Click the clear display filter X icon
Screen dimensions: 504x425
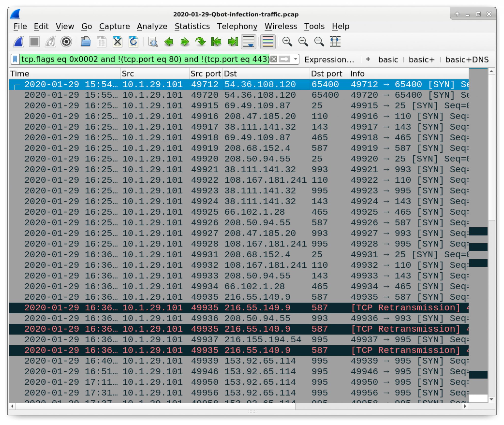[x=275, y=59]
